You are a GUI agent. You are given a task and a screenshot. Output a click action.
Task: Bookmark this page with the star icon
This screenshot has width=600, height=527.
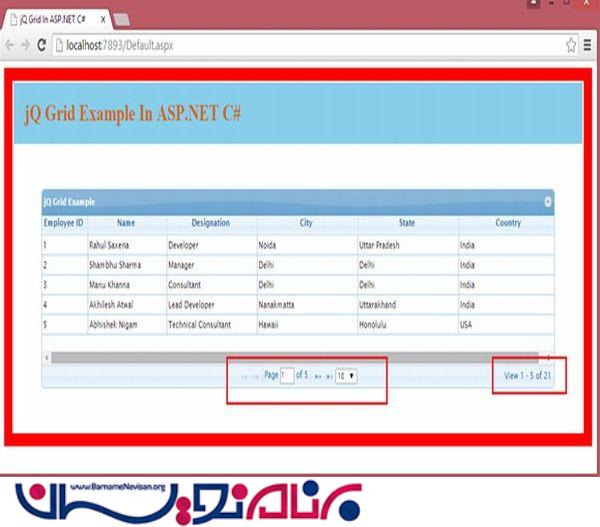tap(571, 45)
